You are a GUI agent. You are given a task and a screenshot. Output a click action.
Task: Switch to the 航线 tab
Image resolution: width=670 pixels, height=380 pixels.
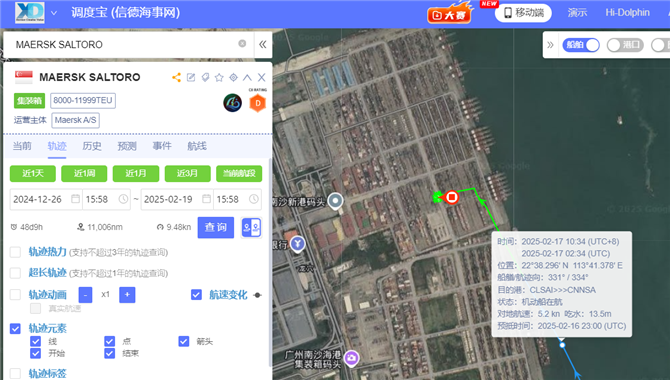coord(197,146)
